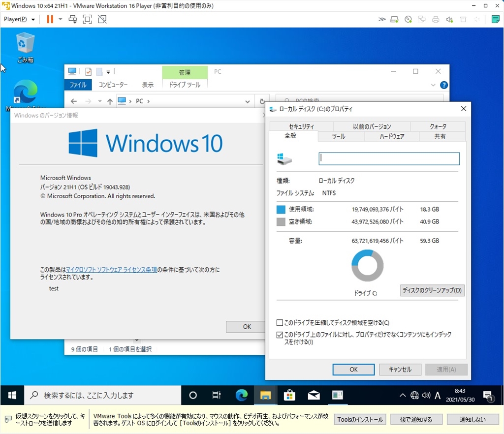
Task: Click the drive C usage donut chart
Action: (x=367, y=266)
